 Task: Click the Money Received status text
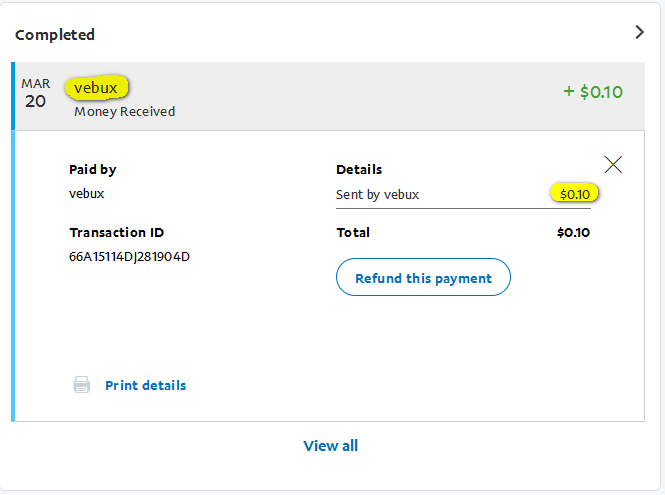[124, 112]
